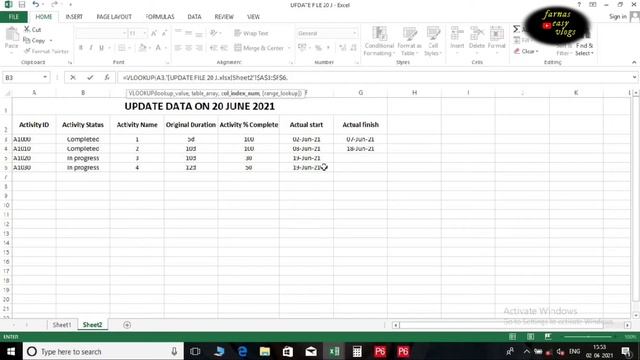Switch to the VIEW tab
Viewport: 640px width, 360px height.
click(253, 17)
